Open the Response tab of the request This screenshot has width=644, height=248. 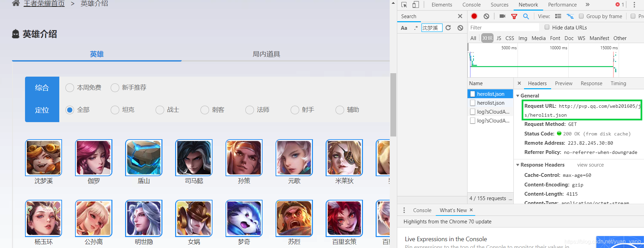pyautogui.click(x=591, y=83)
